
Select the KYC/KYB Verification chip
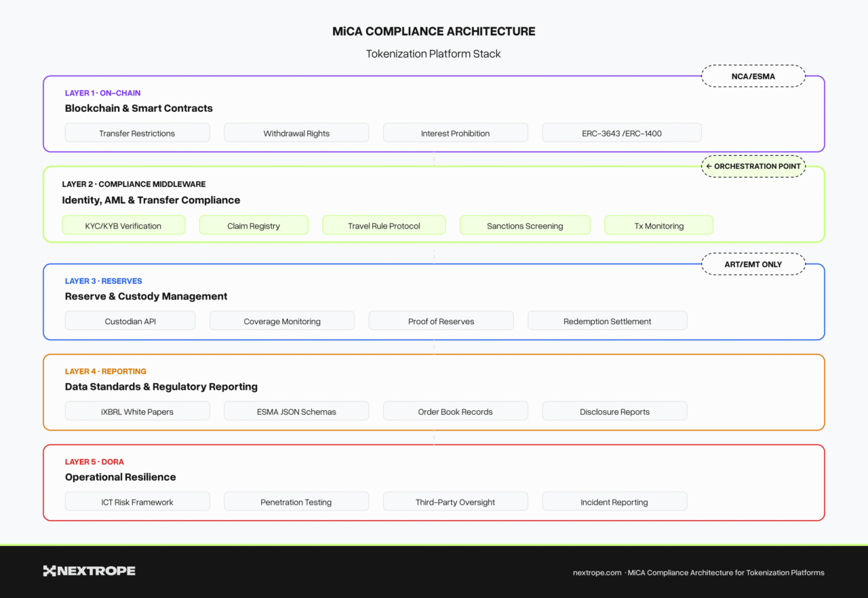[x=123, y=226]
